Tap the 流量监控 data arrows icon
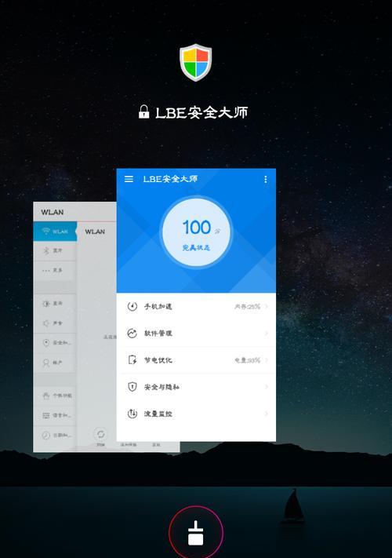The height and width of the screenshot is (558, 392). pos(132,414)
